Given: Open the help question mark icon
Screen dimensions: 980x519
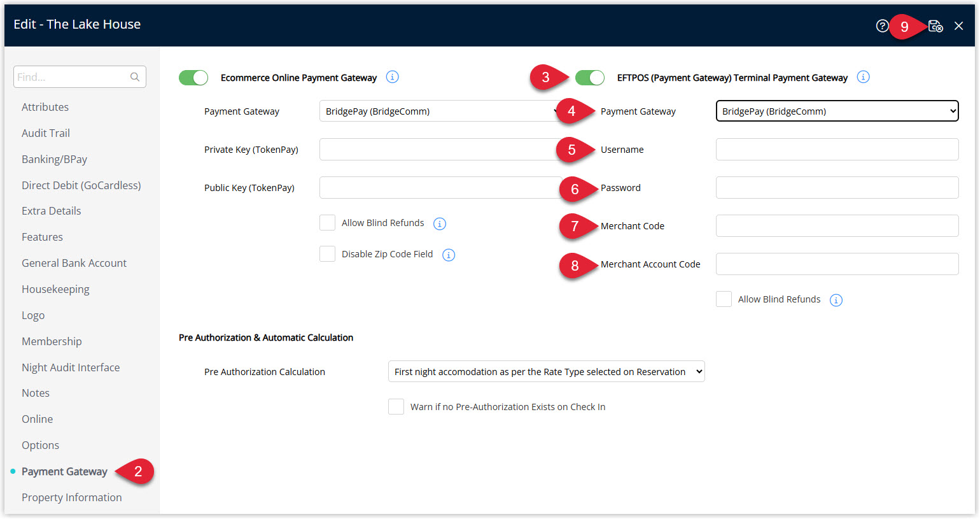Looking at the screenshot, I should [882, 25].
